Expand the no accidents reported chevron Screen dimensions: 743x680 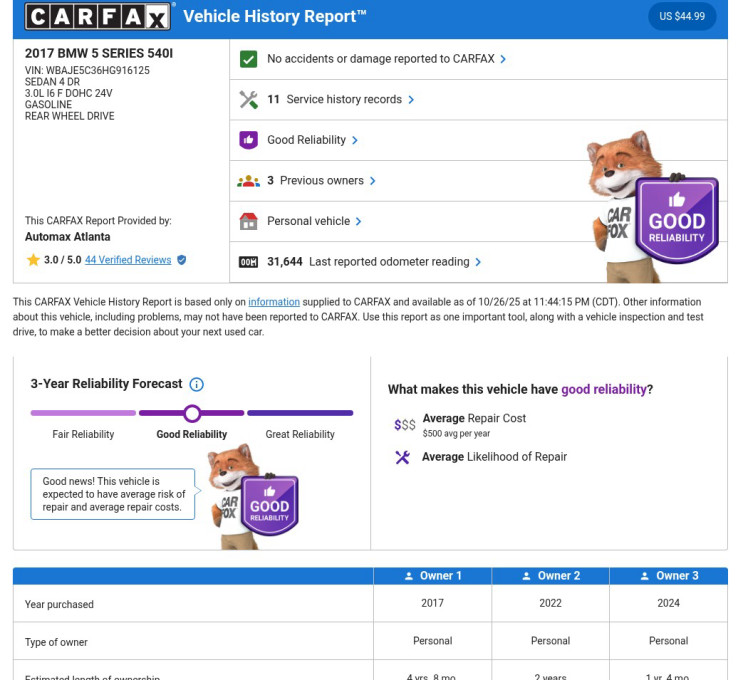point(503,59)
